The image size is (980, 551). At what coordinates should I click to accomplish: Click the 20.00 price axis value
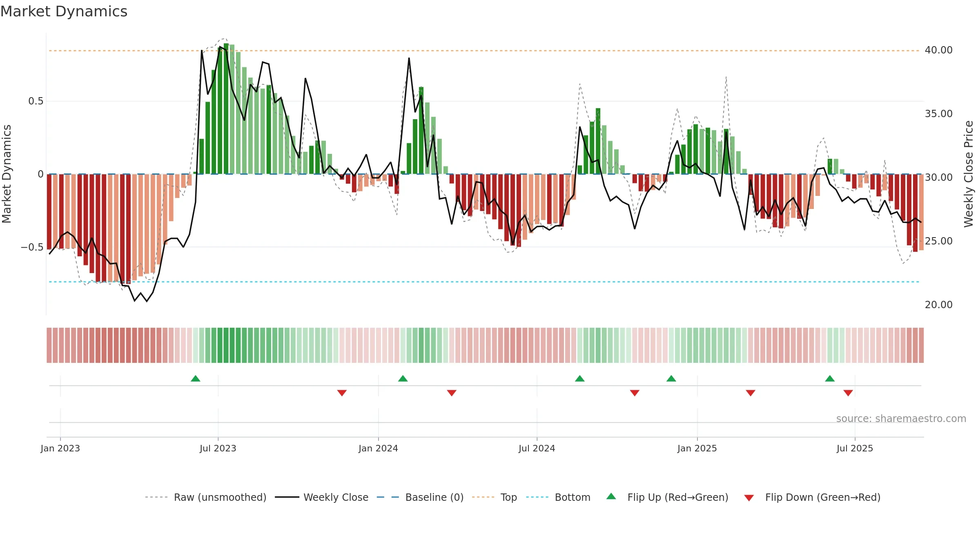pos(939,305)
